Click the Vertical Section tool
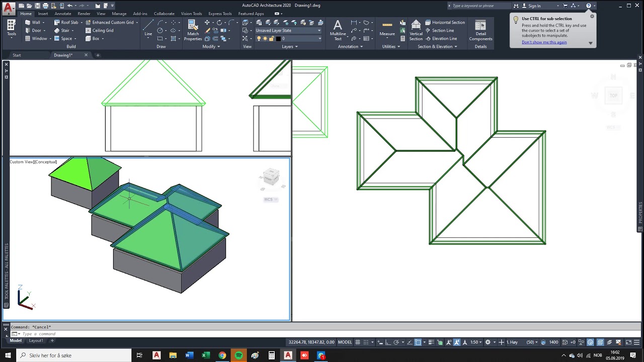This screenshot has width=644, height=362. pos(416,30)
